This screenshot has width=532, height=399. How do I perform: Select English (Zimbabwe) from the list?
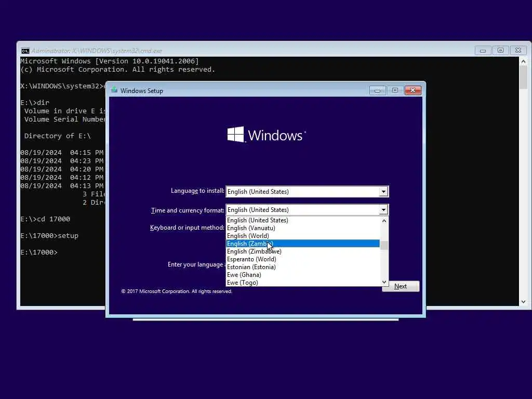303,251
